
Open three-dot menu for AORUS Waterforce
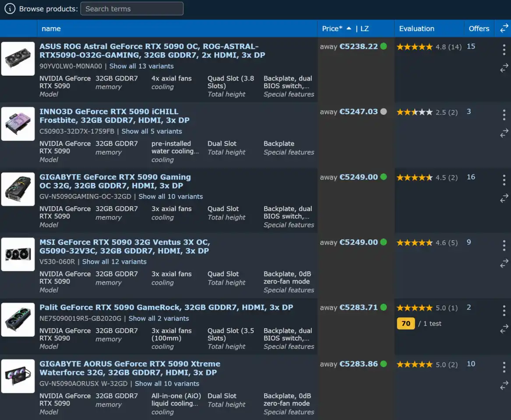[x=504, y=367]
